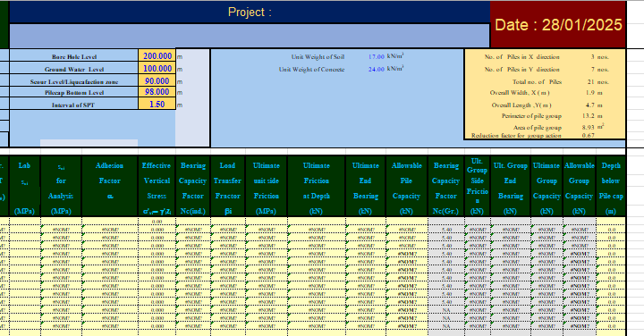Click the Unit Weight of Concrete value 24.00
The image size is (644, 336).
(x=377, y=70)
